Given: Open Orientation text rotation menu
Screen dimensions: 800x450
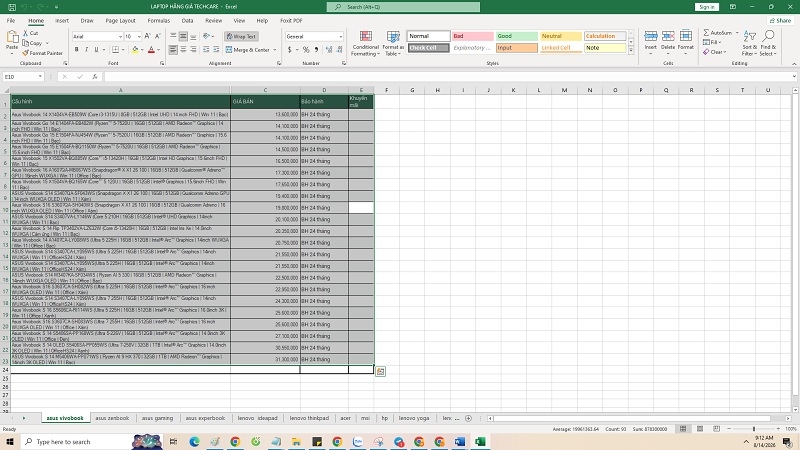Looking at the screenshot, I should [x=207, y=36].
